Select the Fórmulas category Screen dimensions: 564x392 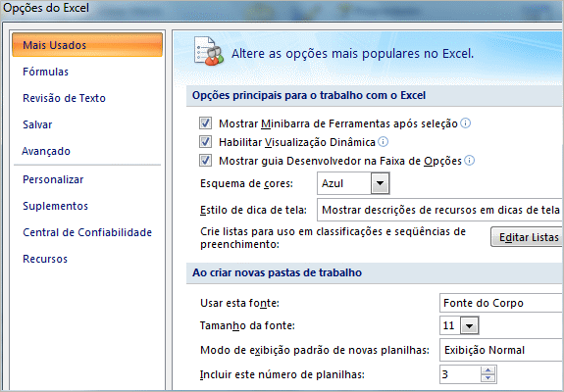46,72
